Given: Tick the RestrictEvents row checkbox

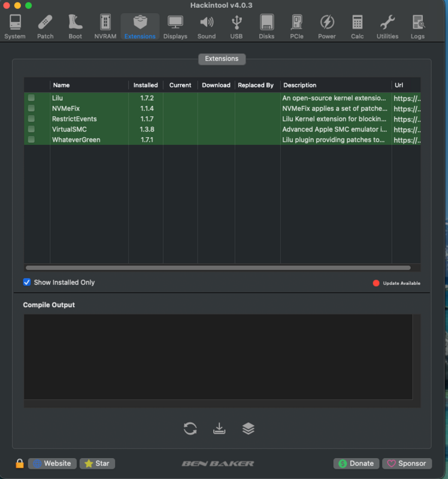Looking at the screenshot, I should tap(31, 119).
